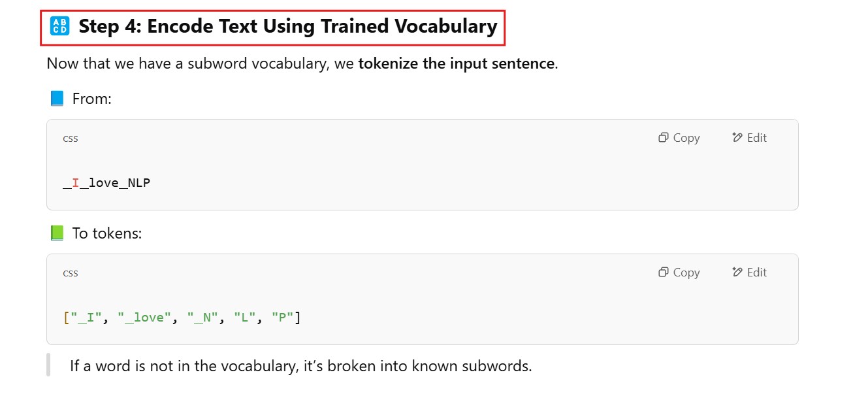Click the edit pencil icon in the tokens list block

point(737,273)
